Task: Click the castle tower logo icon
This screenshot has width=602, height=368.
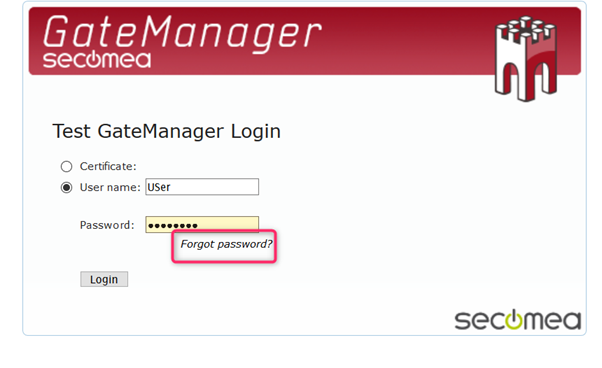Action: 526,58
